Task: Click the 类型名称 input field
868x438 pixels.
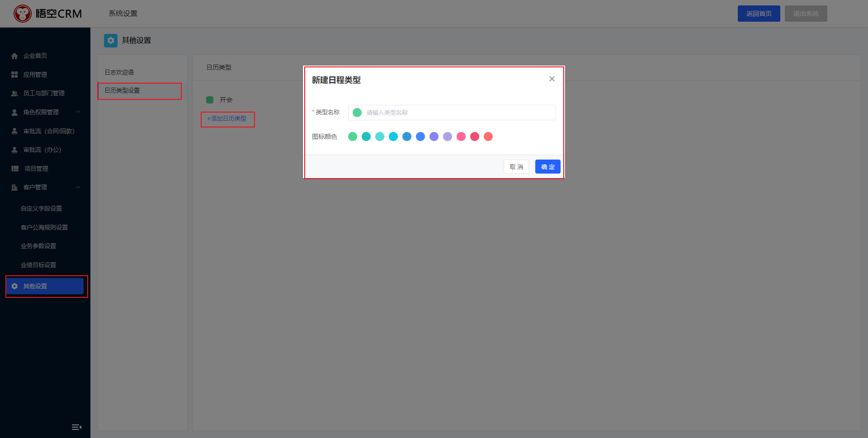Action: 452,113
